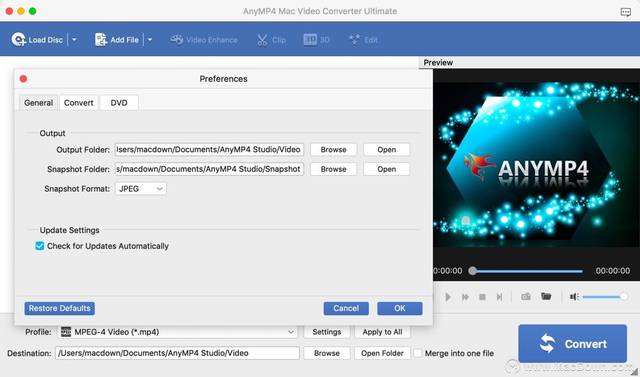The height and width of the screenshot is (377, 640).
Task: Confirm preferences with the OK button
Action: coord(400,308)
